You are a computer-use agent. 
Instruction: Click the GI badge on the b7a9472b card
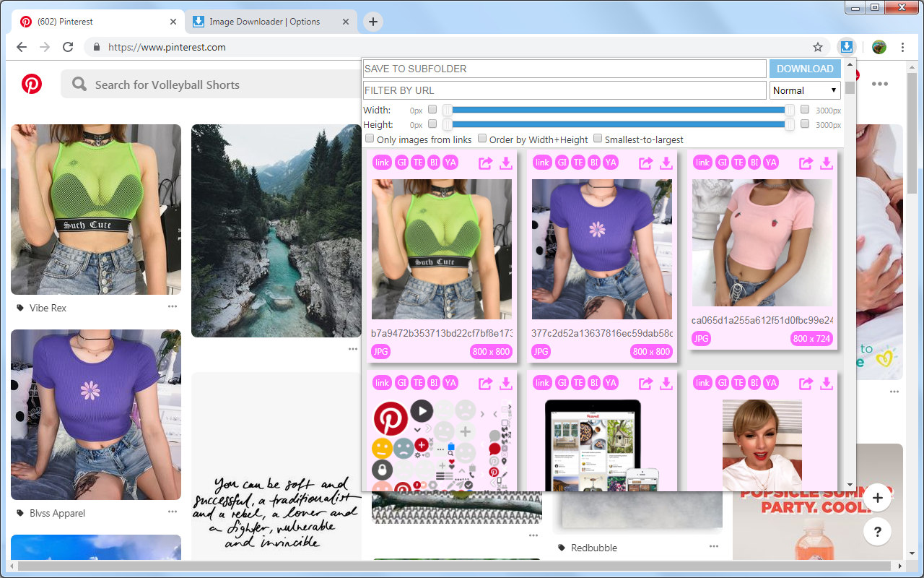tap(402, 163)
